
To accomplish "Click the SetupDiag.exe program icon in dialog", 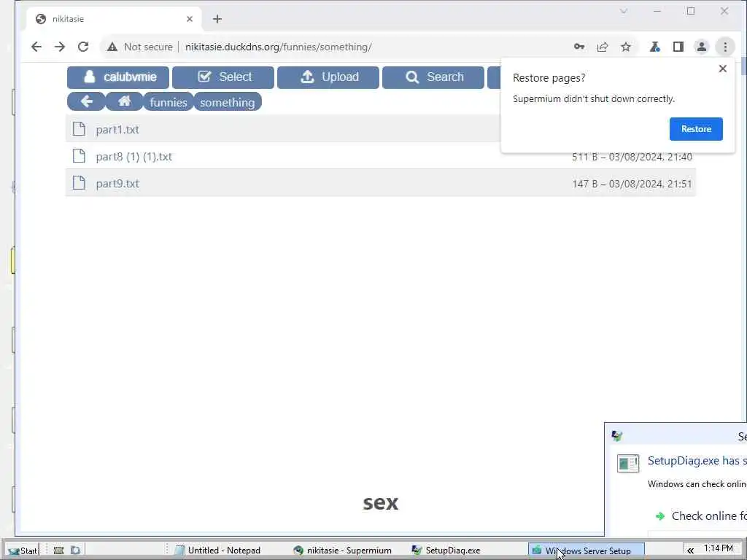I will click(628, 463).
